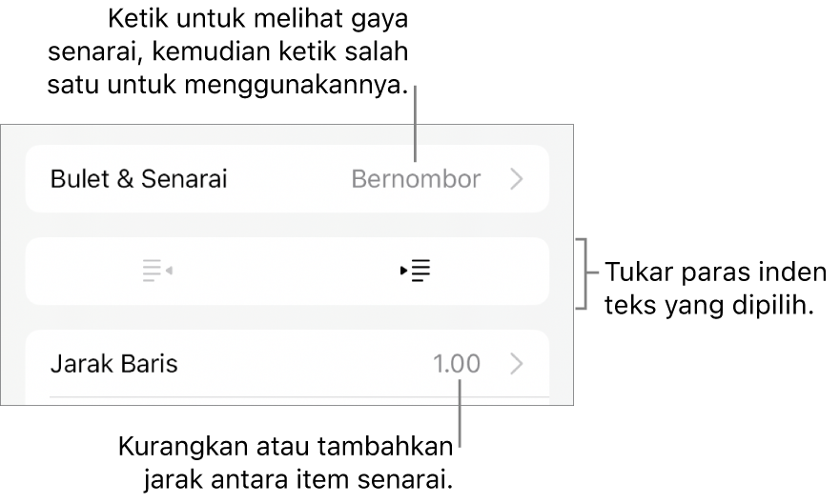This screenshot has height=504, width=840.
Task: Click the divider line under Jarak Baris
Action: click(299, 397)
